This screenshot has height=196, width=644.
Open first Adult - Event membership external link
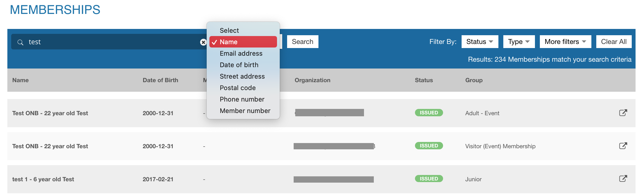pos(623,113)
